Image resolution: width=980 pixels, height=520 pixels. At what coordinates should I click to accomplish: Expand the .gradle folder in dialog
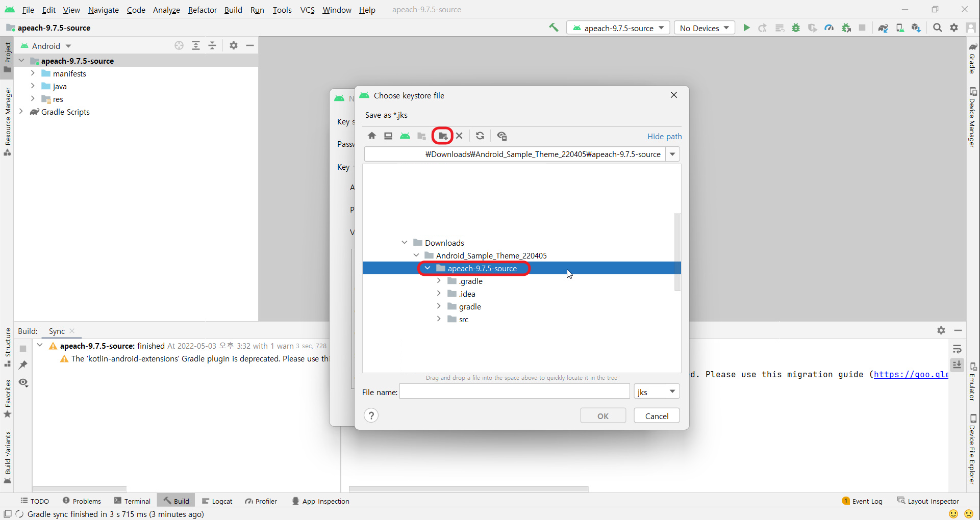(439, 281)
